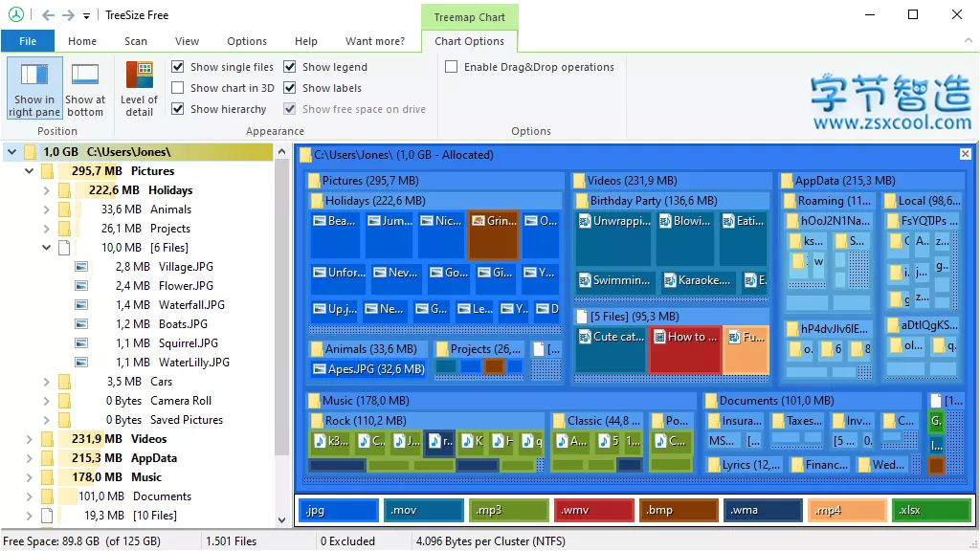Click the Music folder header in the treemap
The image size is (980, 551).
click(500, 401)
